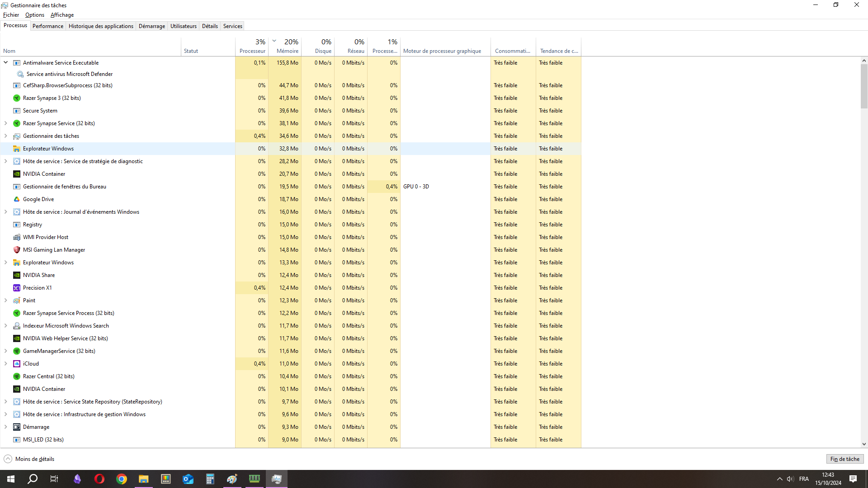This screenshot has height=488, width=868.
Task: Sort by the Nom column header
Action: tap(90, 47)
